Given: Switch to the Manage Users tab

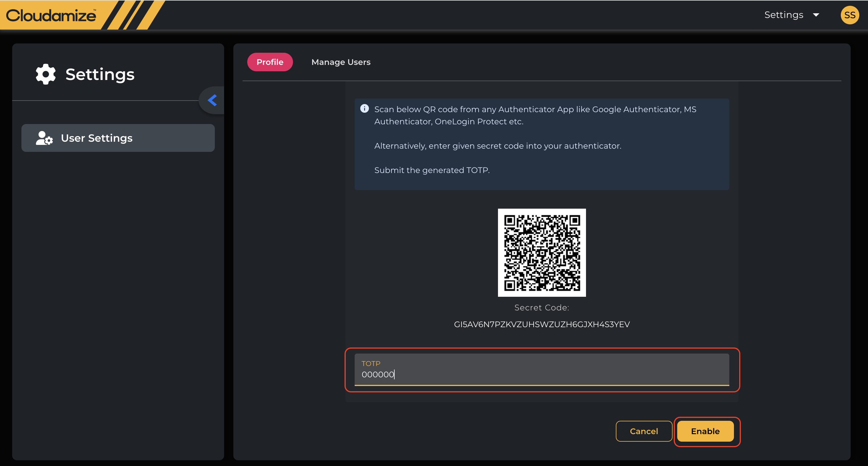Looking at the screenshot, I should 341,62.
